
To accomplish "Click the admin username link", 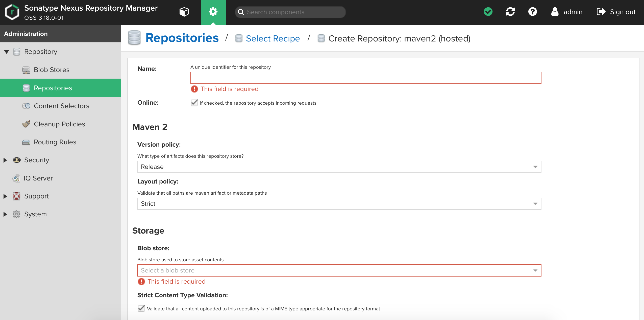I will 573,12.
